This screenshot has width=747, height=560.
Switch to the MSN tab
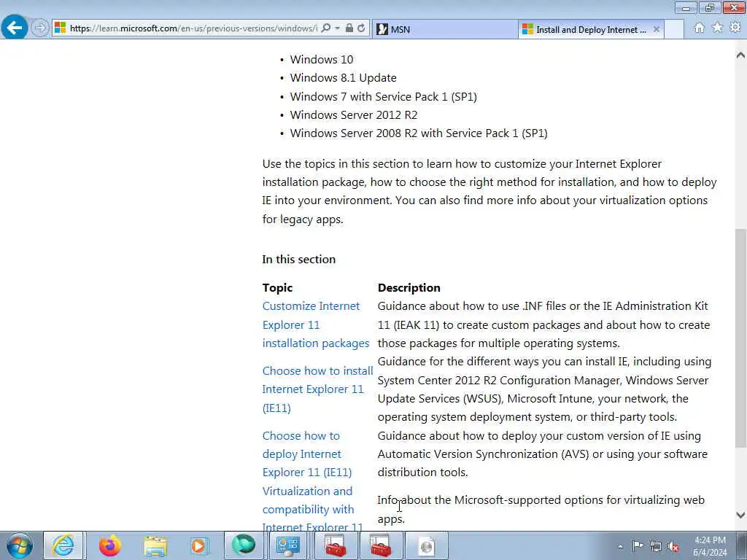click(444, 29)
